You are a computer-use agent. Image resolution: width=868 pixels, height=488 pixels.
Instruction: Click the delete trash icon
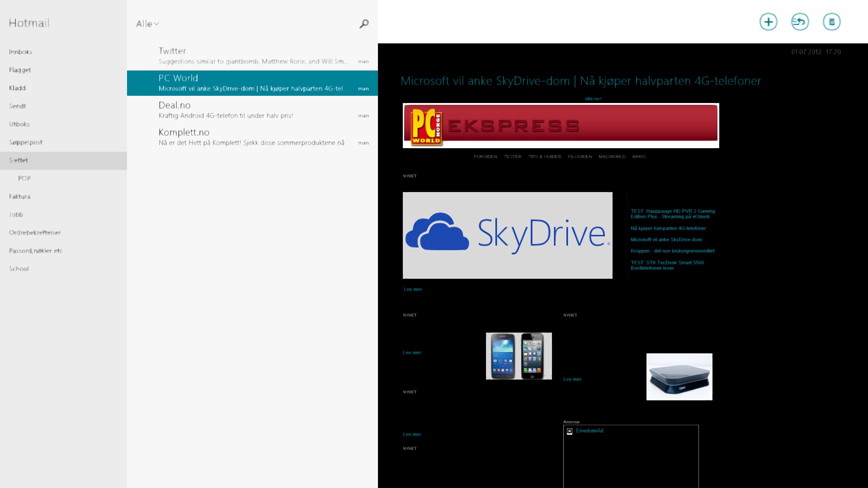tap(831, 22)
